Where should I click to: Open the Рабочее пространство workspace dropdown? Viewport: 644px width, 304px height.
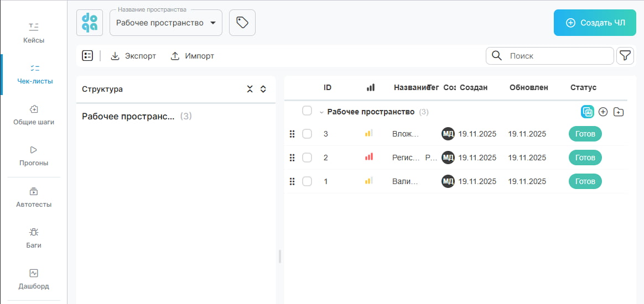pyautogui.click(x=166, y=23)
